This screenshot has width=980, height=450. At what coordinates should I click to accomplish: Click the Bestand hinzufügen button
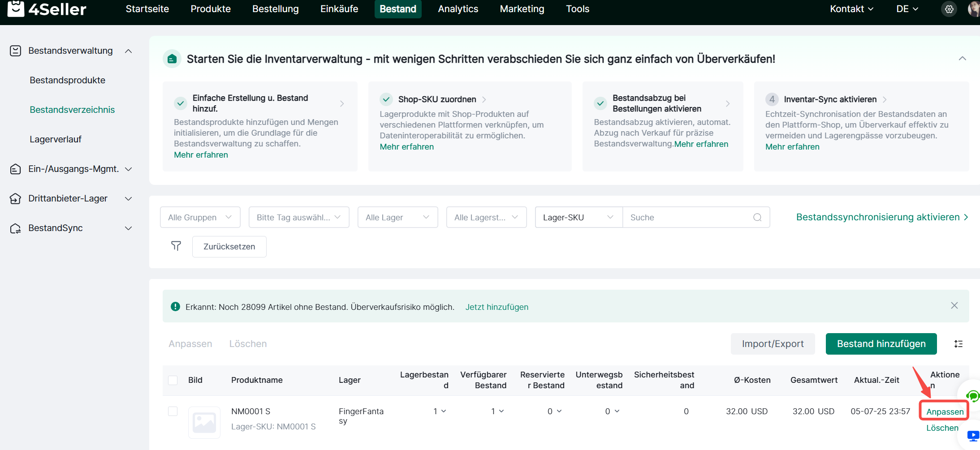pos(881,344)
